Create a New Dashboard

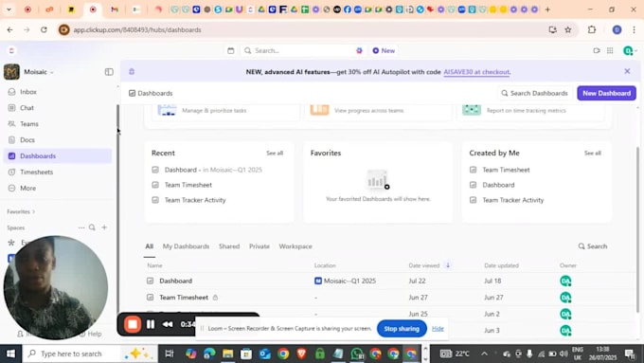pyautogui.click(x=606, y=93)
